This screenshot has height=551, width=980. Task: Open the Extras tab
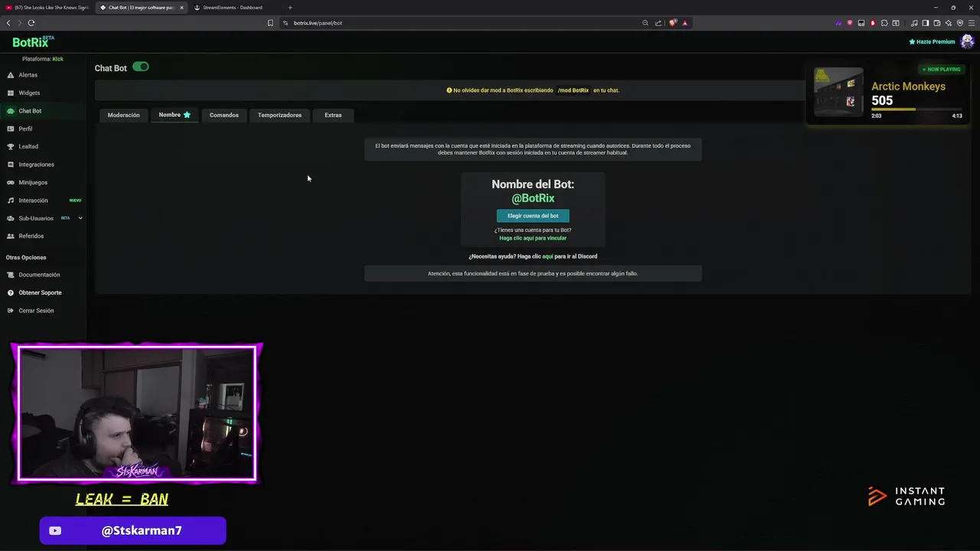tap(333, 115)
